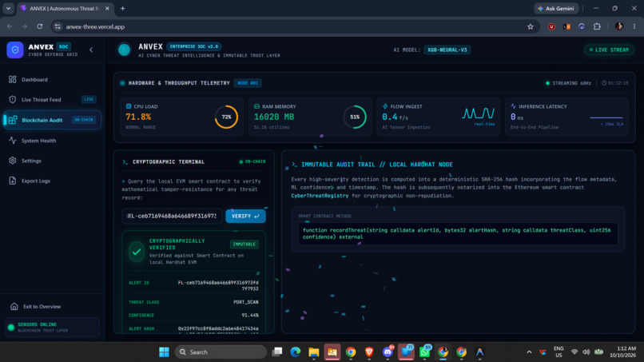The width and height of the screenshot is (644, 362).
Task: Open Discord from taskbar
Action: point(388,352)
